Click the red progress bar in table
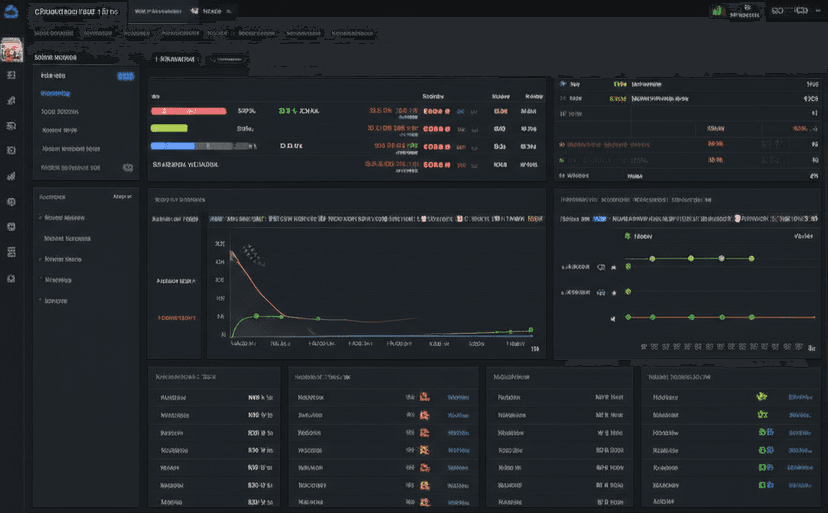Viewport: 828px width, 513px height. click(189, 111)
